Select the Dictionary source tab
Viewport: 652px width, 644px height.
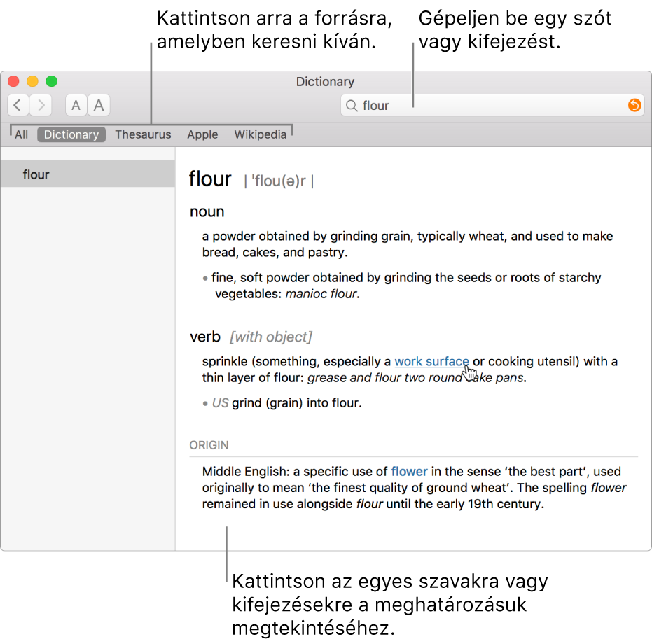coord(71,134)
